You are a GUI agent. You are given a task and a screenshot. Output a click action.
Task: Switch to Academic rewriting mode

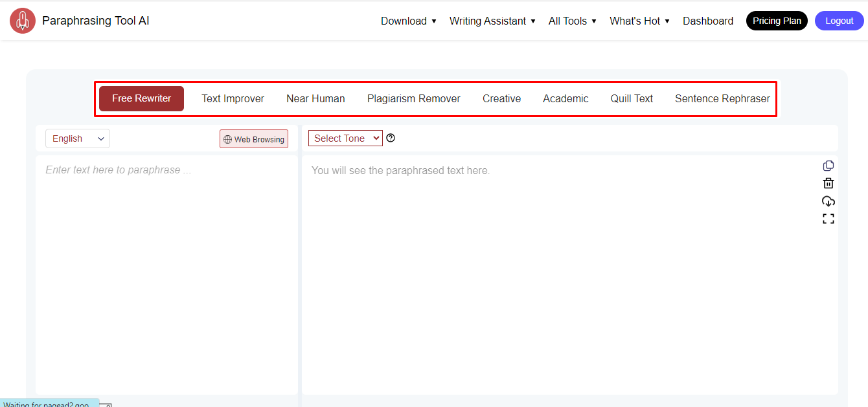[x=565, y=98]
